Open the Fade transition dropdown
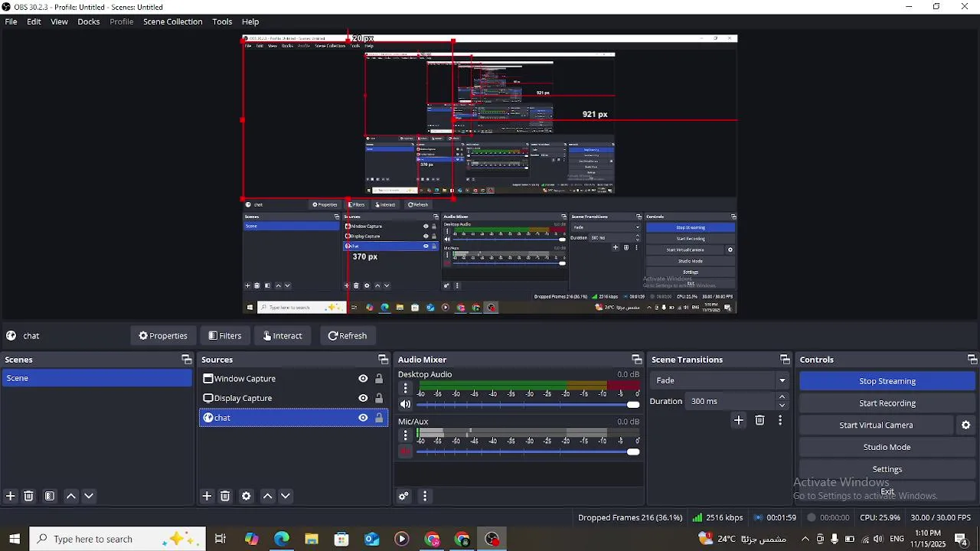Image resolution: width=980 pixels, height=551 pixels. click(720, 380)
